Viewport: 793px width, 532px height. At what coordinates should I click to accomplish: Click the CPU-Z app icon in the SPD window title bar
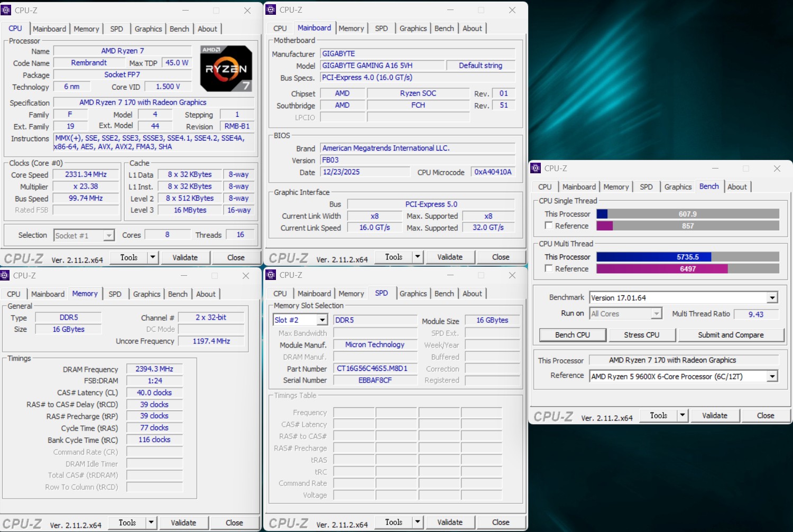[x=271, y=275]
